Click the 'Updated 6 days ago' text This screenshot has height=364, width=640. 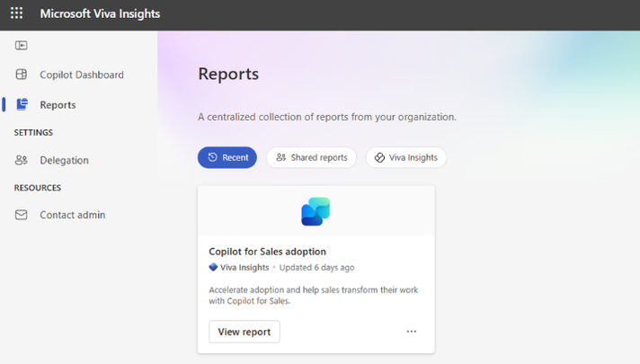click(316, 267)
